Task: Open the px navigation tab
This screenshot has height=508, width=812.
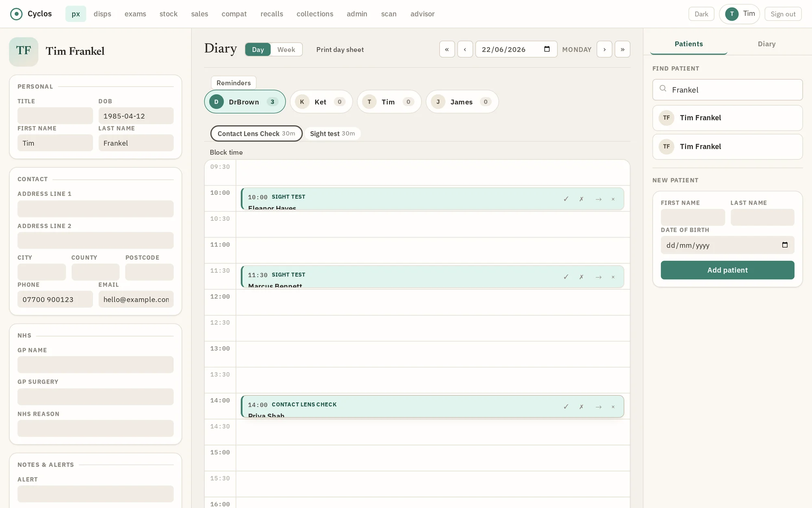Action: [x=76, y=14]
